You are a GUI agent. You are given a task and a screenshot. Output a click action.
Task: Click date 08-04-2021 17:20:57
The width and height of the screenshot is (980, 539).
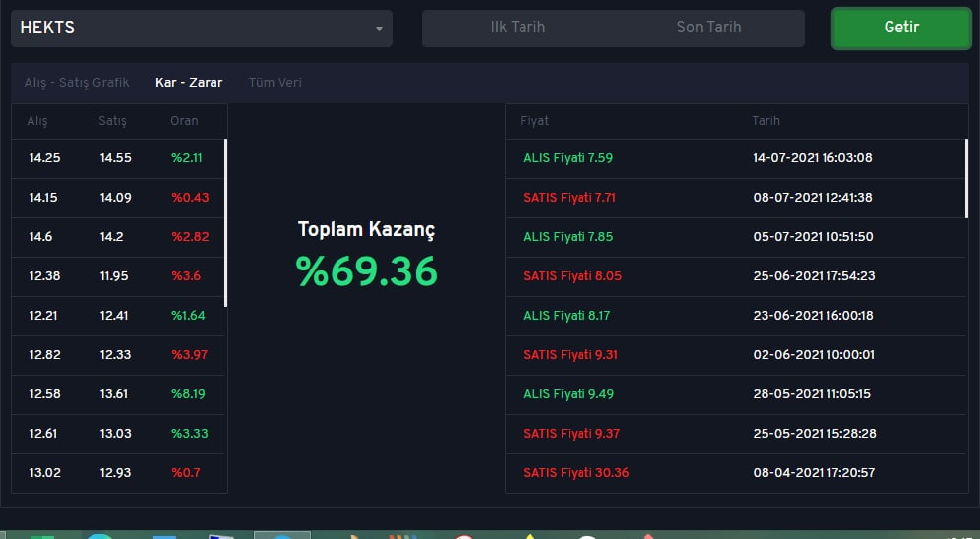pyautogui.click(x=814, y=473)
